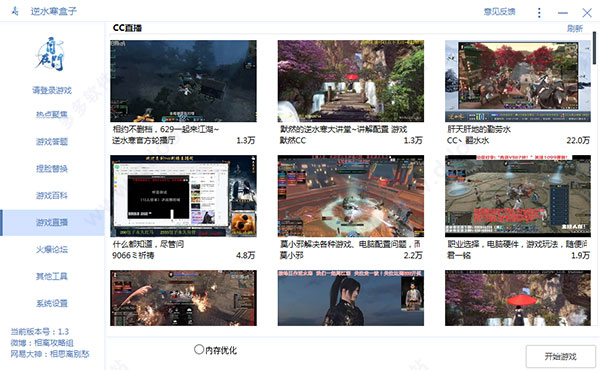Switch to 游戏百科 section
Image resolution: width=600 pixels, height=370 pixels.
pyautogui.click(x=52, y=196)
